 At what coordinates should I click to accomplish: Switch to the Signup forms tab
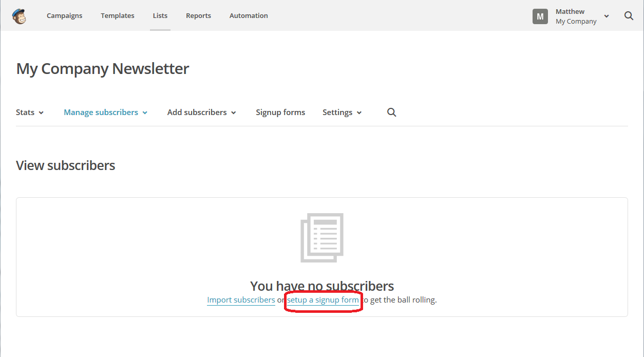(280, 112)
